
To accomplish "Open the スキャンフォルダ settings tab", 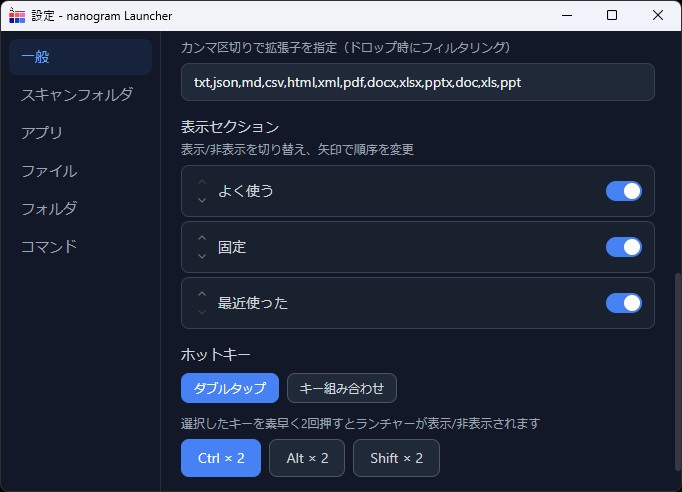I will pyautogui.click(x=77, y=95).
